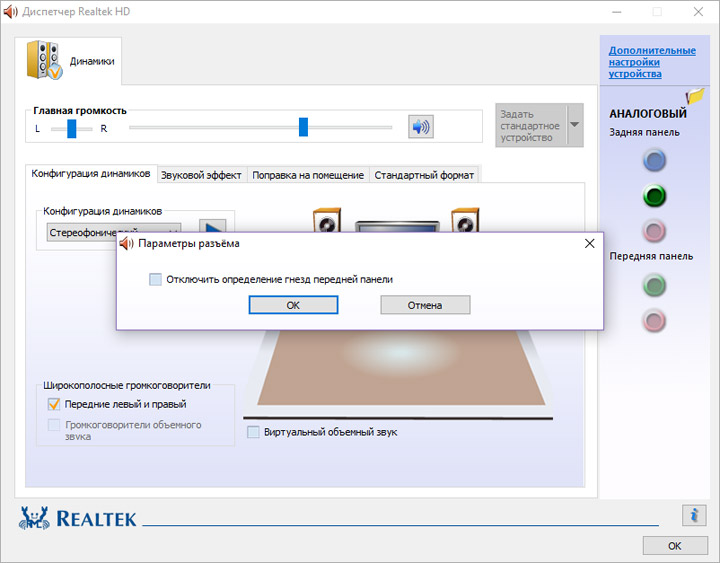Click the АНАЛОГОВЫЙ heading
Screen dimensions: 720x563
[648, 113]
